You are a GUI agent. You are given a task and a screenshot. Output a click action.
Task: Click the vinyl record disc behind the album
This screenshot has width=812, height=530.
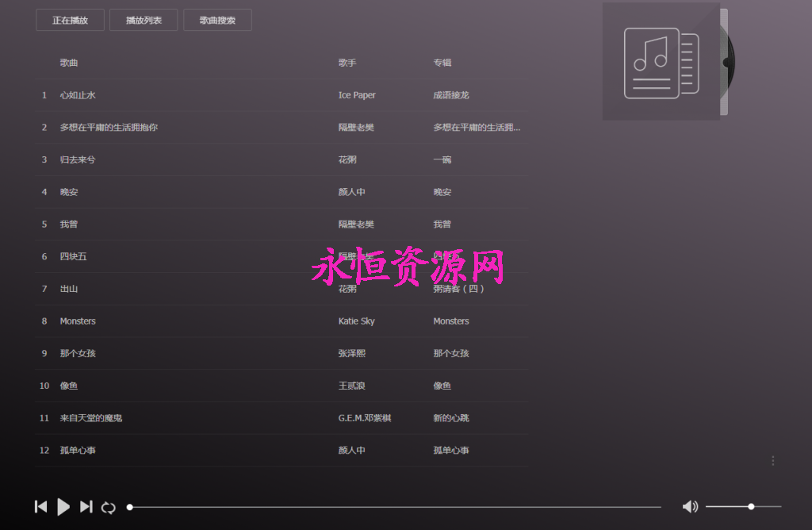724,61
